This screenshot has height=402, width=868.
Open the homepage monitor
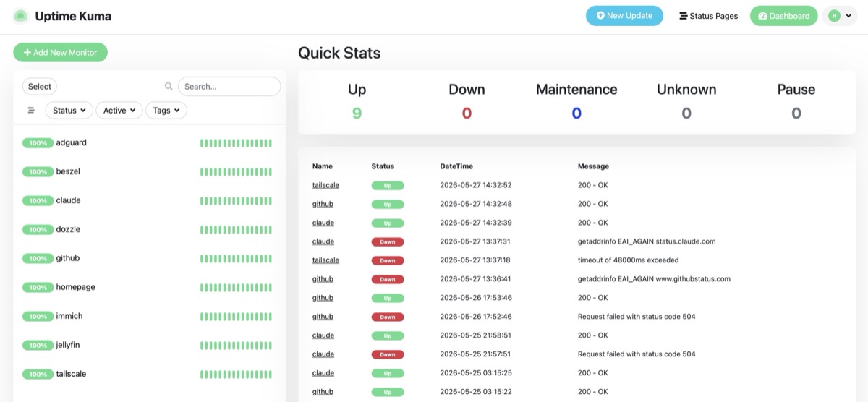pyautogui.click(x=150, y=288)
